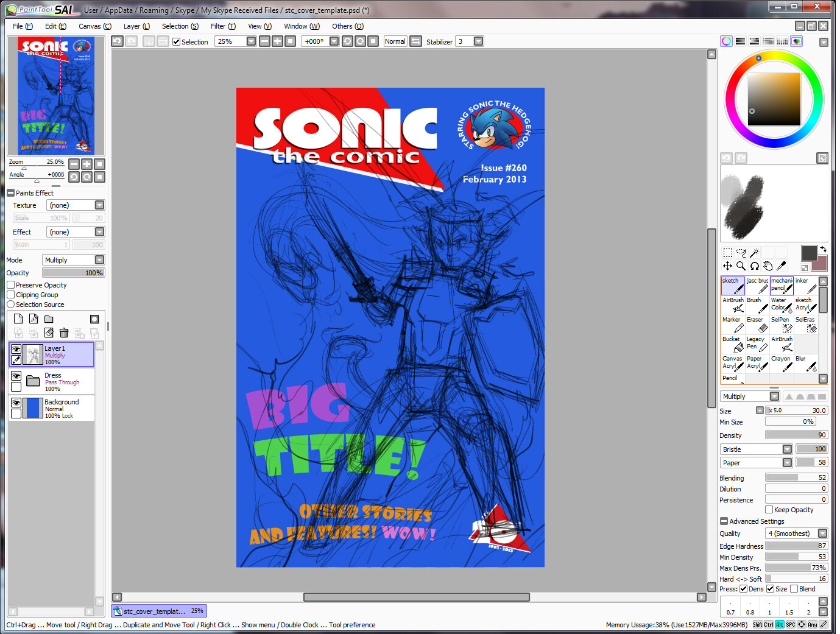Select the Move tool
This screenshot has height=634, width=840.
coord(727,266)
